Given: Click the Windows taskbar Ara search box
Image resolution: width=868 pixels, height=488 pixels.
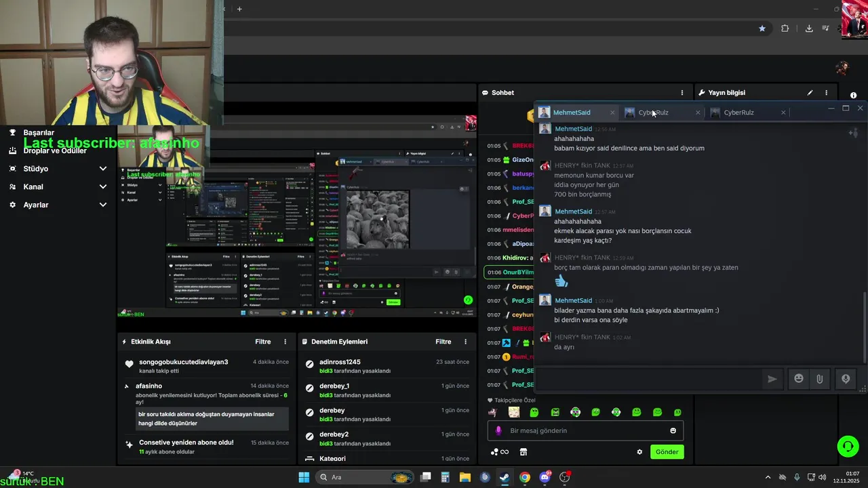Looking at the screenshot, I should (x=366, y=477).
